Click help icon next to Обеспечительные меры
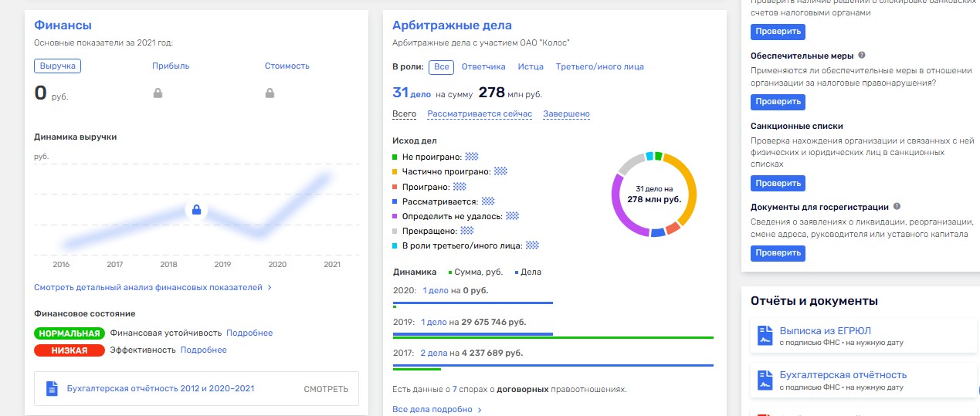The image size is (980, 416). pos(862,56)
